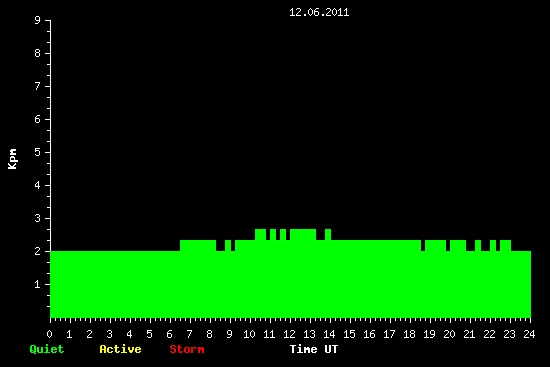Select the red Storm legend label
Screen dimensions: 550x367
(x=187, y=349)
